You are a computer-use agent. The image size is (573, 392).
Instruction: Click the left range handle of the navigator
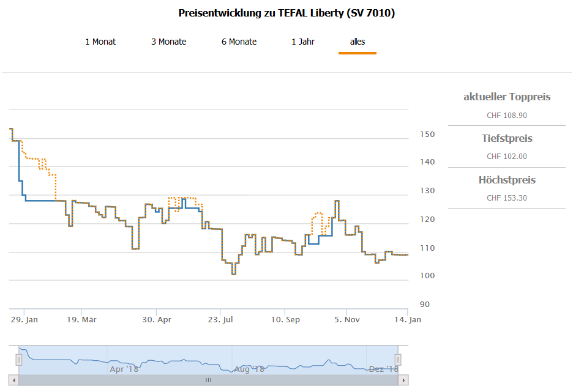pyautogui.click(x=19, y=359)
